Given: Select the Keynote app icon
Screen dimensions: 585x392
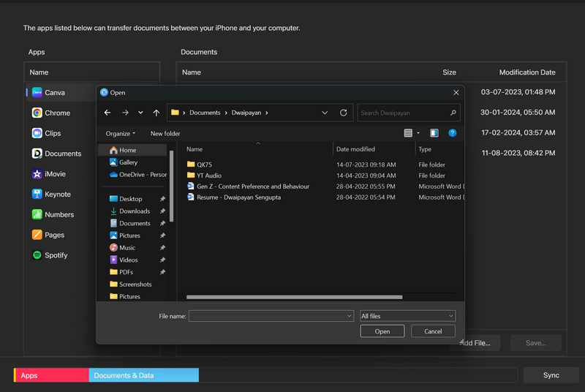Looking at the screenshot, I should tap(37, 195).
